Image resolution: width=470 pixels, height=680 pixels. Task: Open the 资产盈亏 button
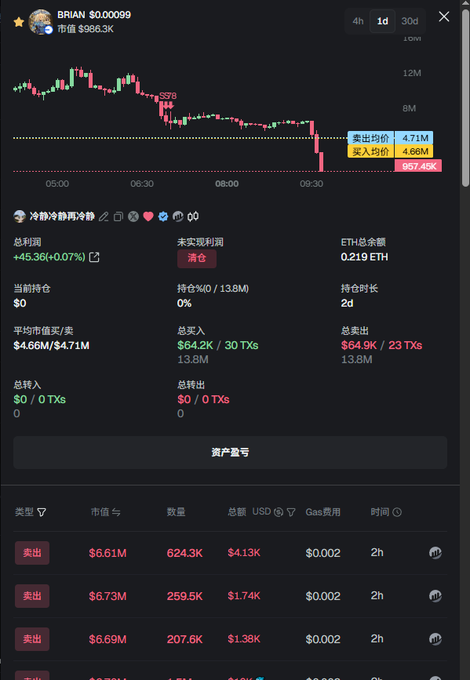coord(230,452)
